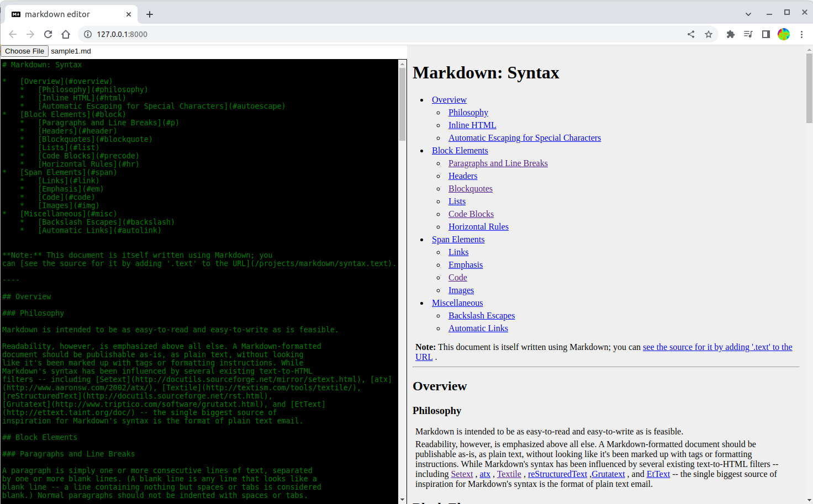Image resolution: width=813 pixels, height=504 pixels.
Task: Open the Headers link
Action: click(463, 176)
